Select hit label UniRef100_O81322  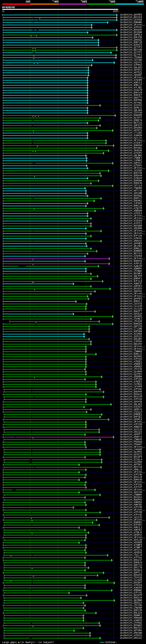(131, 638)
